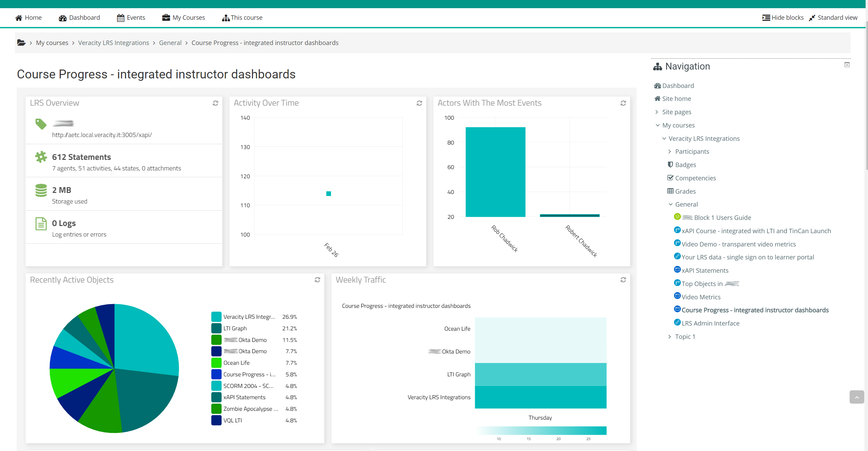Refresh the Recently Active Objects panel
The image size is (868, 451).
(317, 280)
